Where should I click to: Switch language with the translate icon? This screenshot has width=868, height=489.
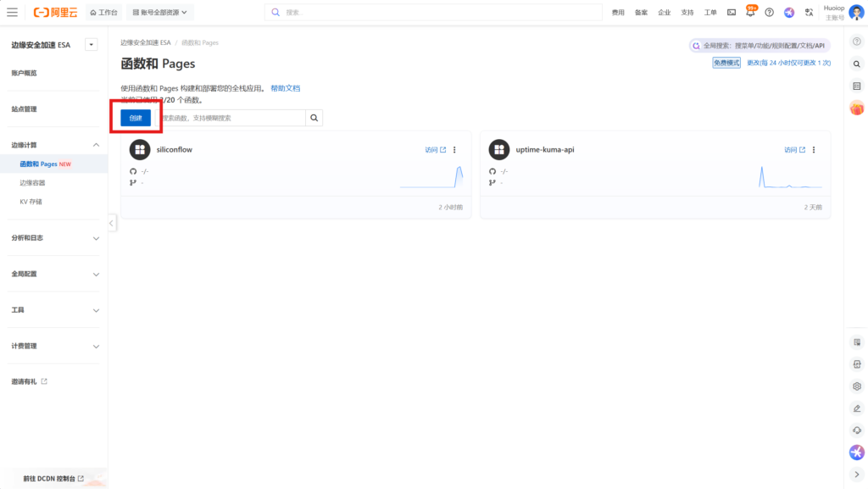(809, 13)
